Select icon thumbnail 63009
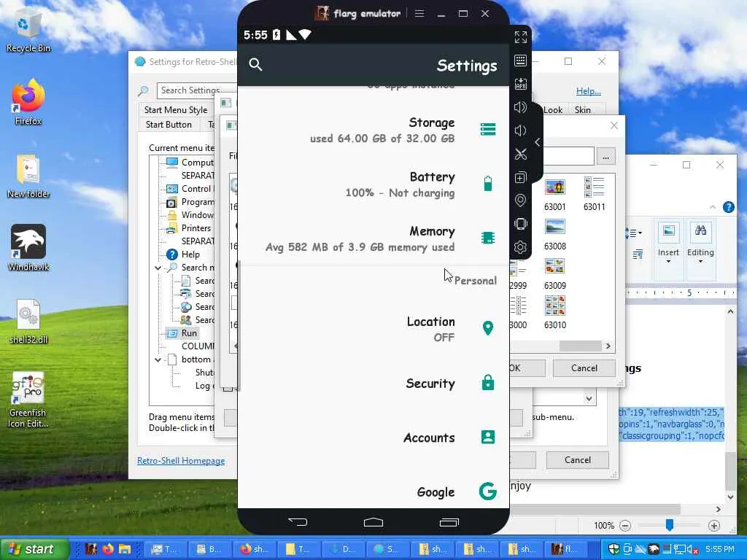Image resolution: width=747 pixels, height=560 pixels. (x=555, y=274)
